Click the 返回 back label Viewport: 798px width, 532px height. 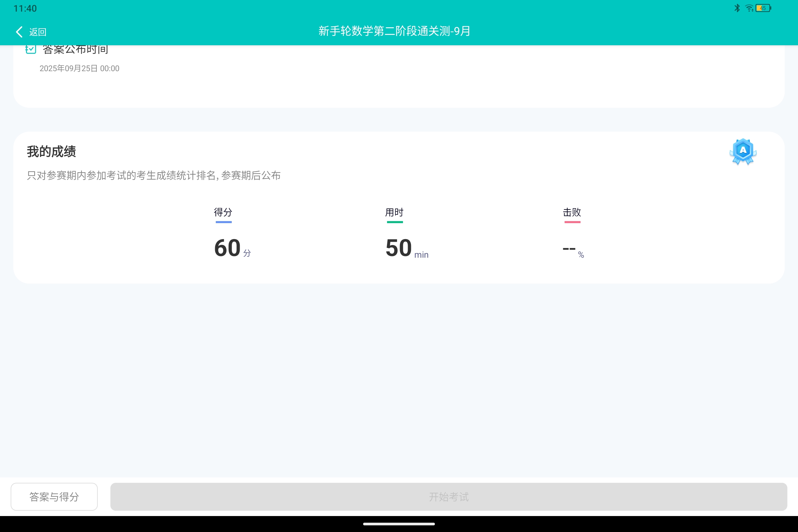38,32
